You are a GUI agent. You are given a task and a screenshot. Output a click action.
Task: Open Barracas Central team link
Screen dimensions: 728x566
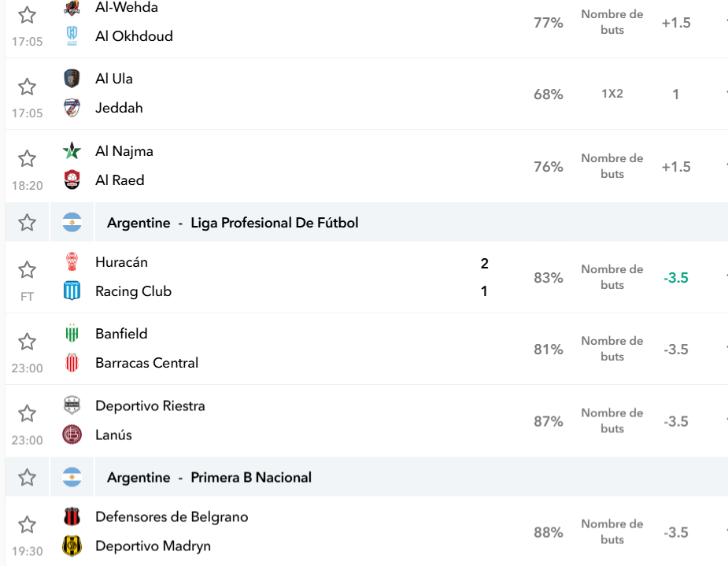tap(146, 363)
